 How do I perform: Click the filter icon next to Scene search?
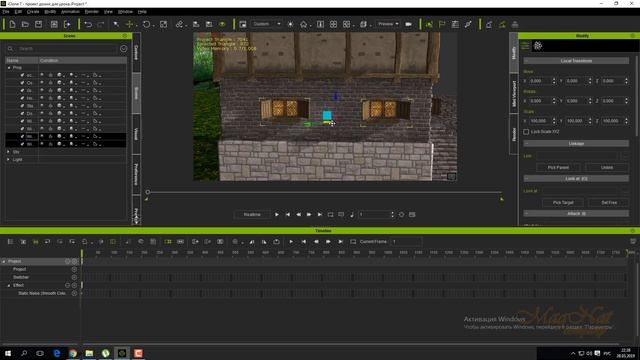click(x=123, y=49)
